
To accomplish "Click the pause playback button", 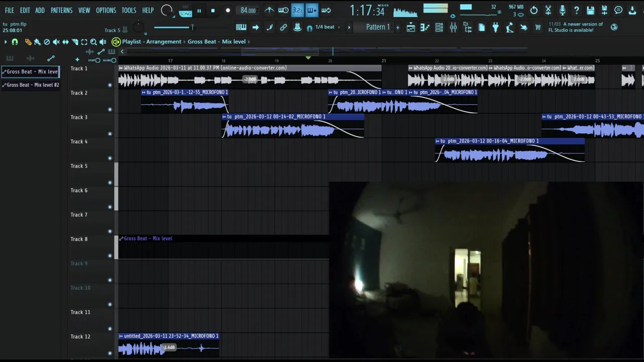I will [x=199, y=11].
